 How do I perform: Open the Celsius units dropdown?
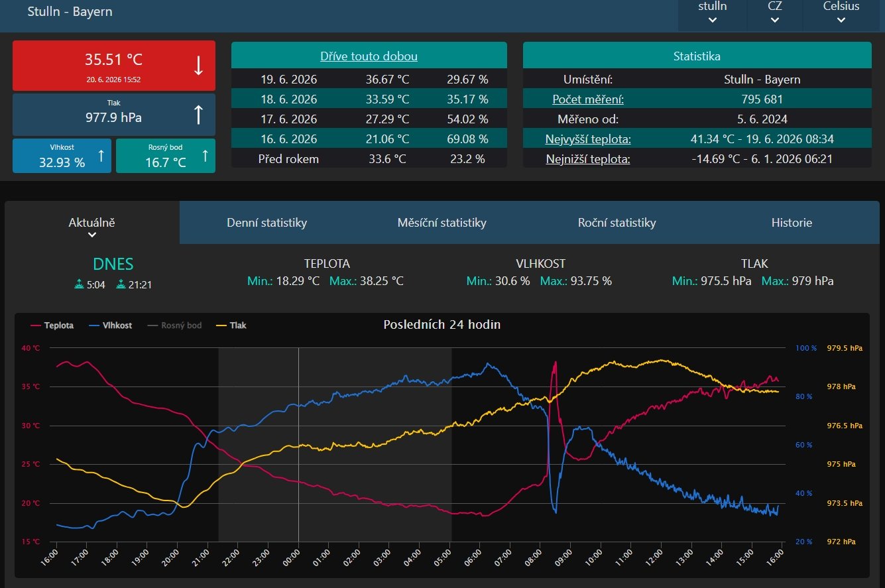click(x=841, y=13)
